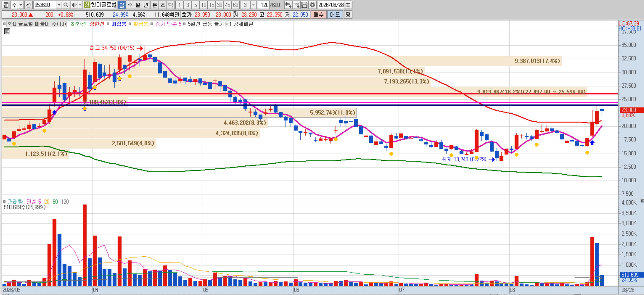This screenshot has width=644, height=295.
Task: Choose the 45 interval preset button
Action: coord(228,5)
